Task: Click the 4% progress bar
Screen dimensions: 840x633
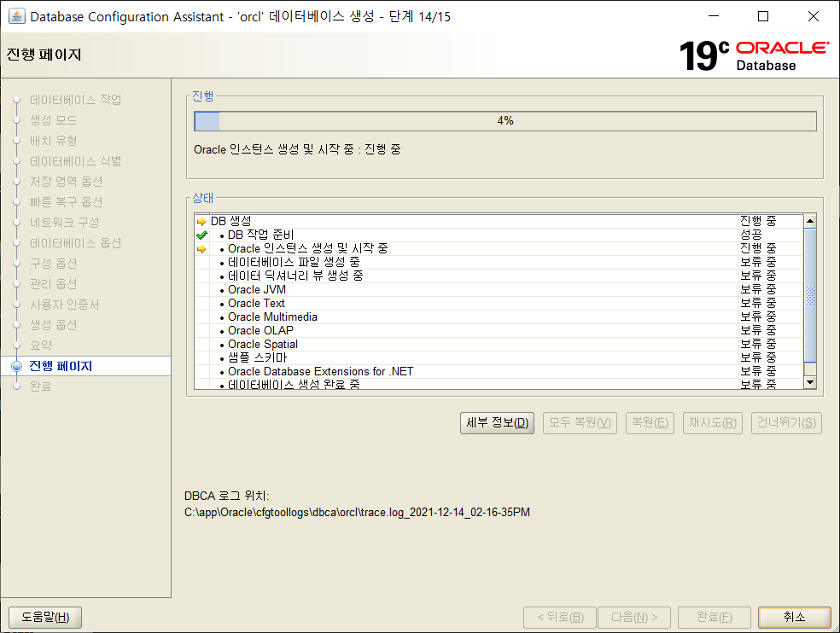Action: [x=505, y=121]
